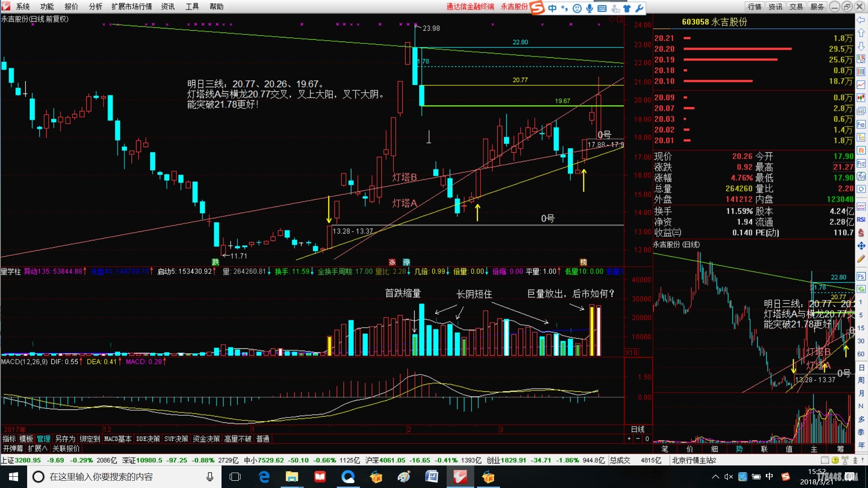
Task: Click the 服务 button at top right
Action: coord(817,7)
